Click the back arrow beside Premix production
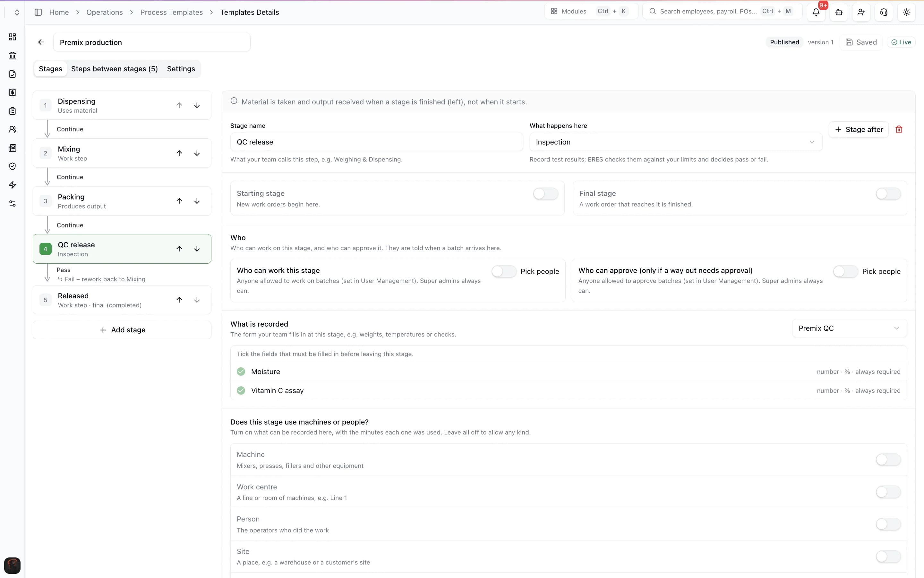924x578 pixels. tap(41, 42)
